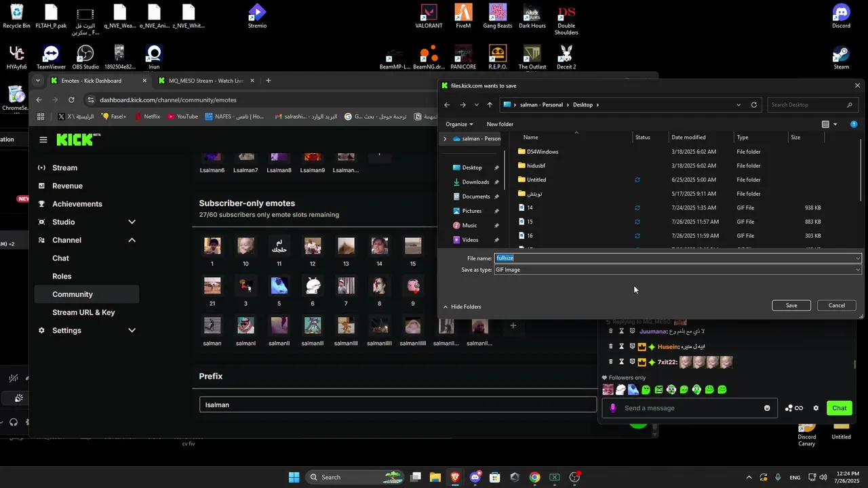Open the emoji picker in chat message box
This screenshot has height=488, width=868.
(767, 408)
